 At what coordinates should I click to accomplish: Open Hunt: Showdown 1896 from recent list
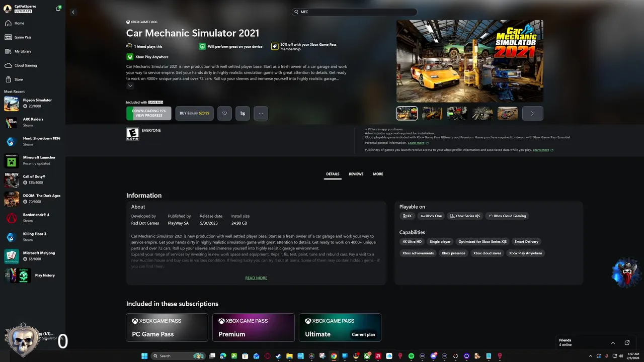point(33,141)
